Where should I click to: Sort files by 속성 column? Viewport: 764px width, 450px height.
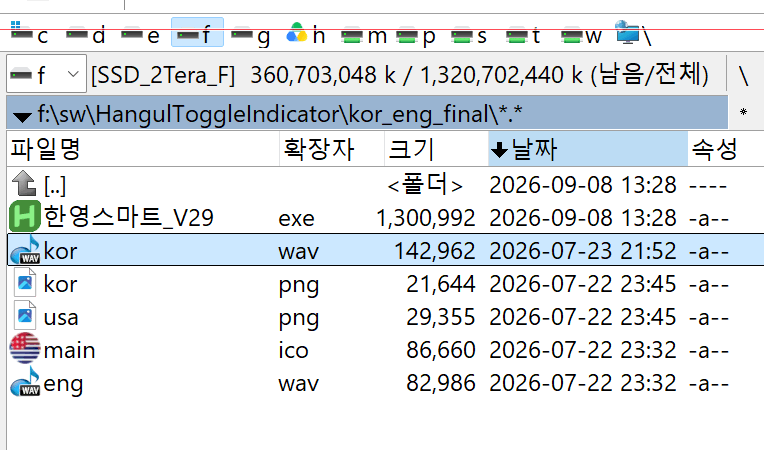point(726,149)
